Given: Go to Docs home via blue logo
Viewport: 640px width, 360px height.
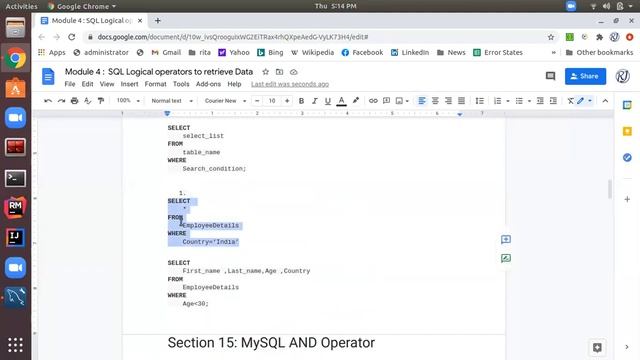Looking at the screenshot, I should [48, 76].
